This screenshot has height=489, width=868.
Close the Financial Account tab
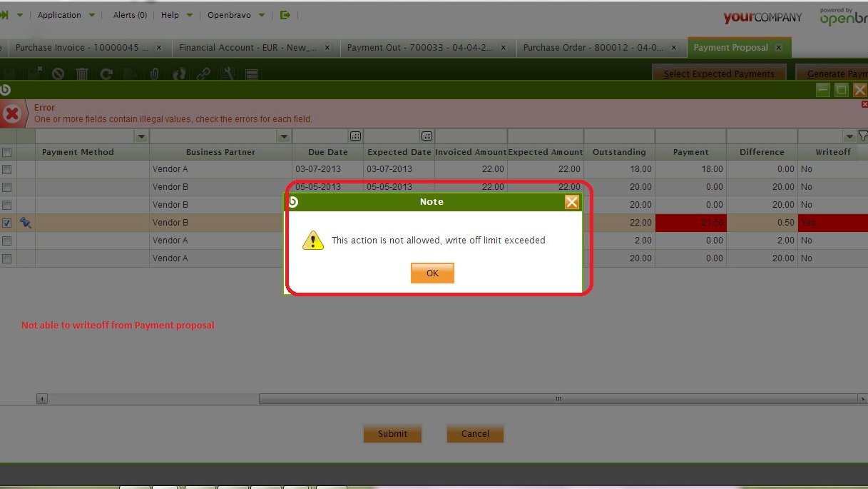[327, 48]
